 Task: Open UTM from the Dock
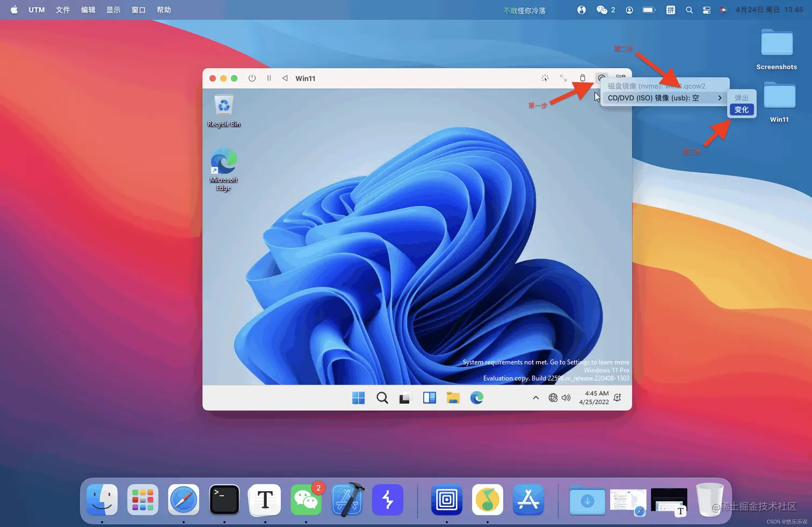447,500
